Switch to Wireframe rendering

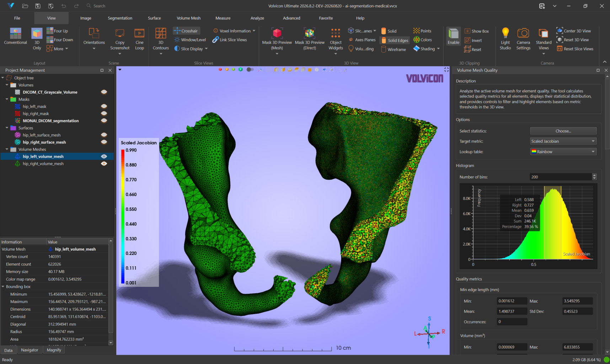pyautogui.click(x=394, y=49)
